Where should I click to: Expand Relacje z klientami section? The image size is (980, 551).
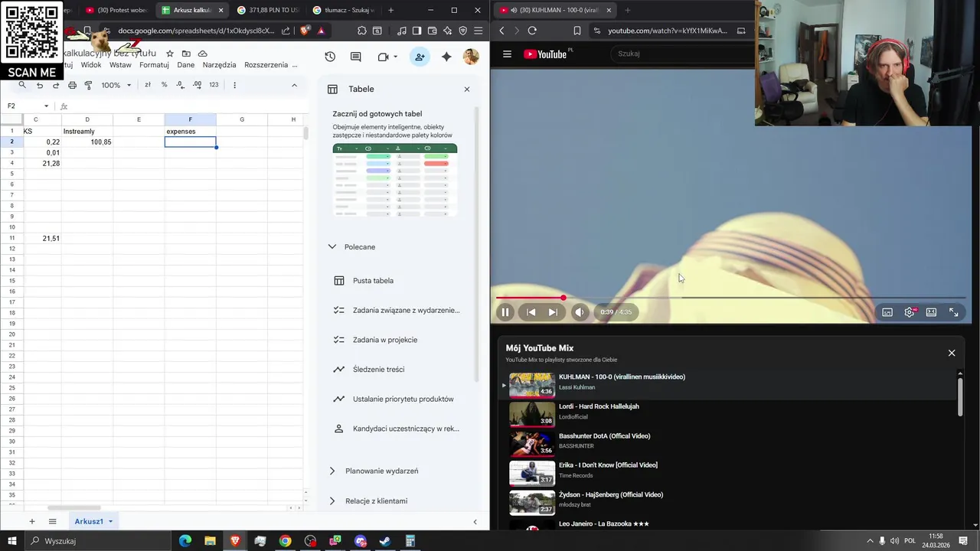332,501
